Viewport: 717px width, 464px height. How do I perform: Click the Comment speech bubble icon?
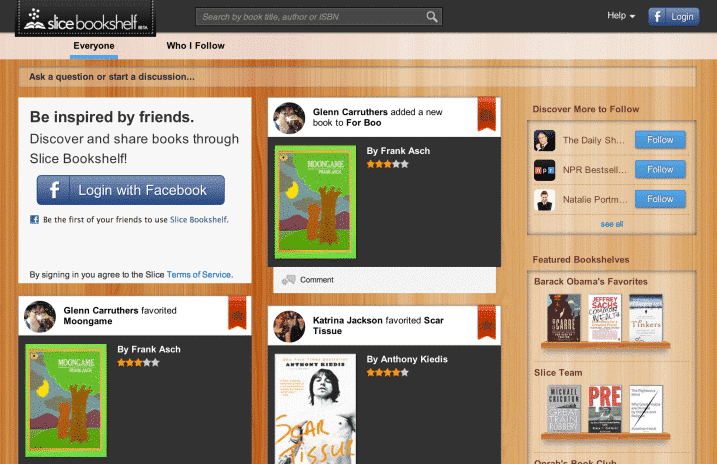click(289, 280)
